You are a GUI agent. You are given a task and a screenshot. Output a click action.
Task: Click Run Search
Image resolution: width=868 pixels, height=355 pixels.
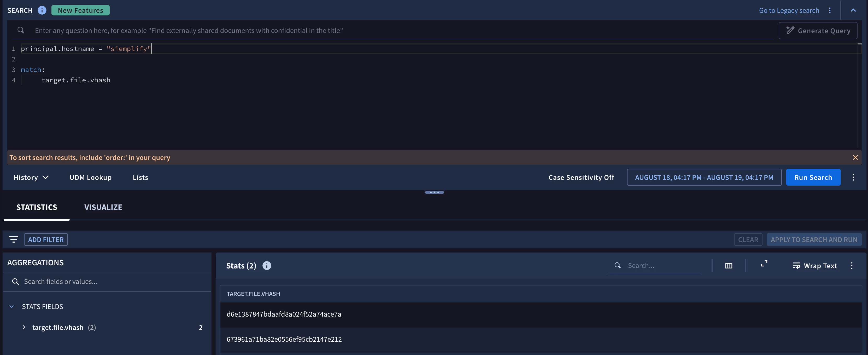[813, 177]
